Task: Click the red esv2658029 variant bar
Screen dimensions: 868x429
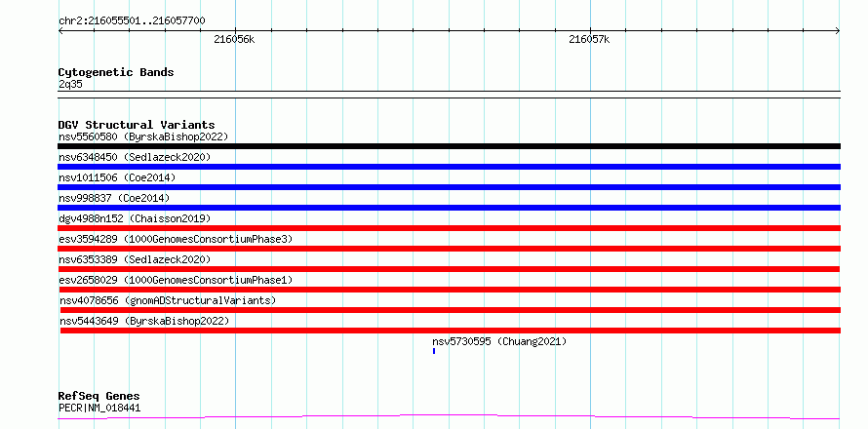Action: (450, 290)
